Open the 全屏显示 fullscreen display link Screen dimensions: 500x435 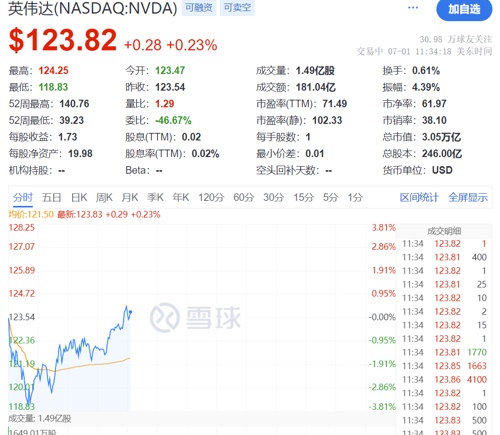point(468,197)
